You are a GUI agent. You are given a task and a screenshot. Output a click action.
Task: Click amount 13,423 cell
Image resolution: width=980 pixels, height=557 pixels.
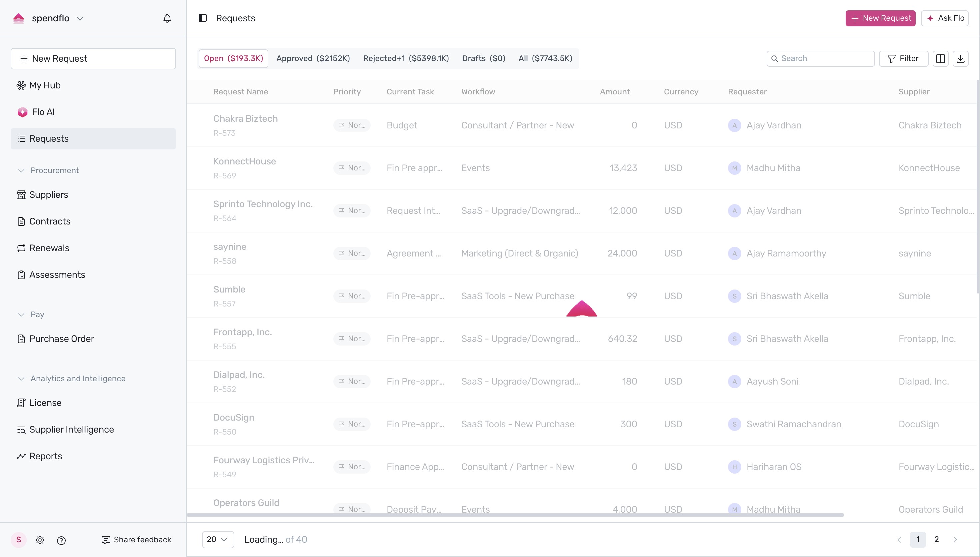[x=623, y=168]
